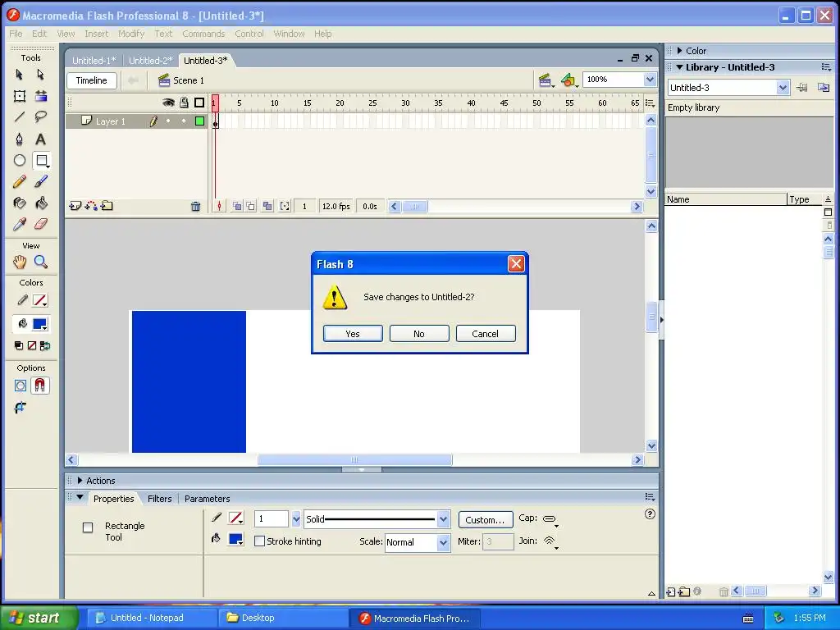Select the Eyedropper tool

(x=20, y=224)
